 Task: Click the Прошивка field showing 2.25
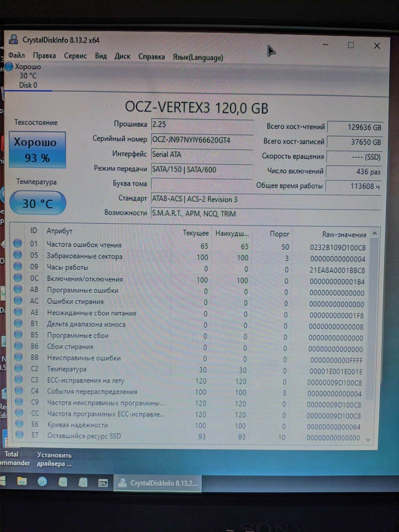point(202,125)
